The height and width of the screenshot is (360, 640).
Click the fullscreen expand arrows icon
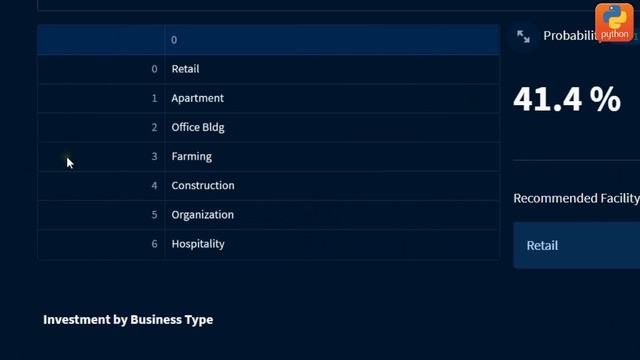[523, 36]
